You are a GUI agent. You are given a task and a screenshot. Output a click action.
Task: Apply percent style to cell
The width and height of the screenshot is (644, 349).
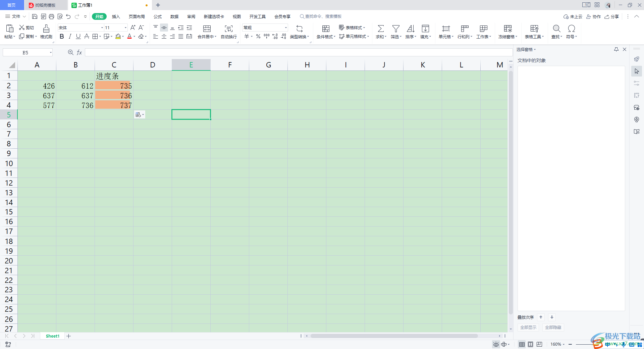click(258, 36)
